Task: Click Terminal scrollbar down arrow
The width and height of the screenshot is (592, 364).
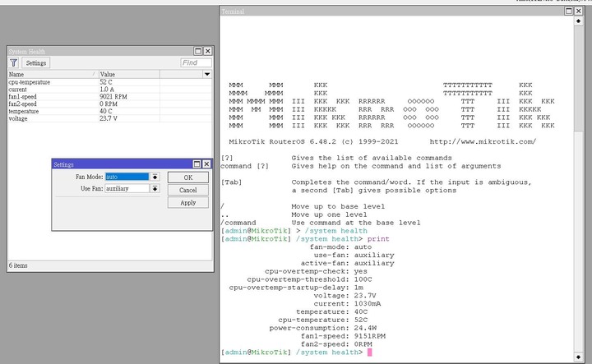Action: click(x=578, y=357)
